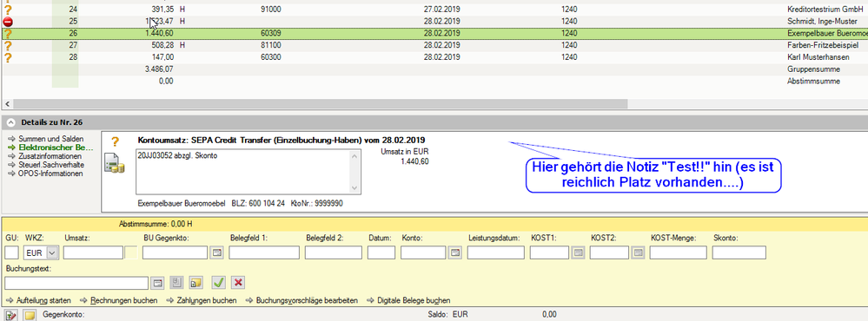Click the small box after Umsatz field
The width and height of the screenshot is (868, 321).
tap(131, 252)
